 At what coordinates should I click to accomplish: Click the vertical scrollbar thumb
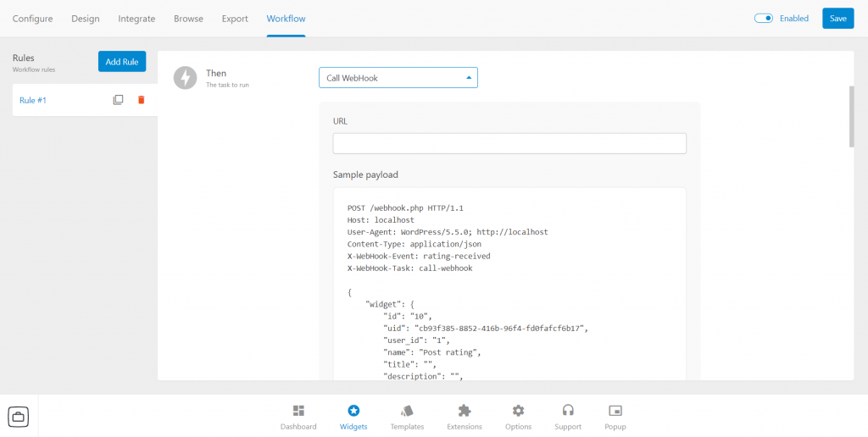(851, 116)
